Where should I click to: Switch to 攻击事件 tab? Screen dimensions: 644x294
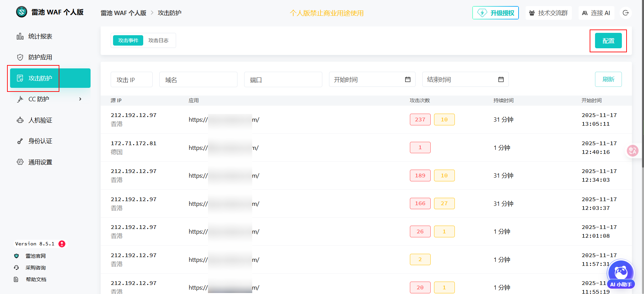128,40
